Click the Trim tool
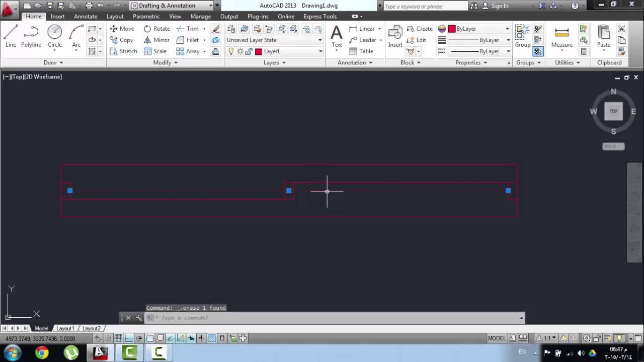Screen dimensions: 644x362 tap(188, 29)
